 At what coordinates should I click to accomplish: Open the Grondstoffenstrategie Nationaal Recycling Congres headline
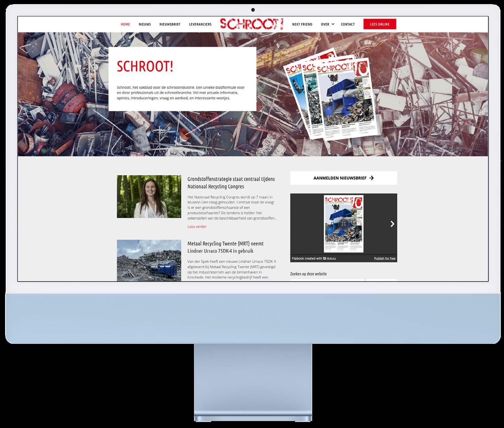[231, 183]
